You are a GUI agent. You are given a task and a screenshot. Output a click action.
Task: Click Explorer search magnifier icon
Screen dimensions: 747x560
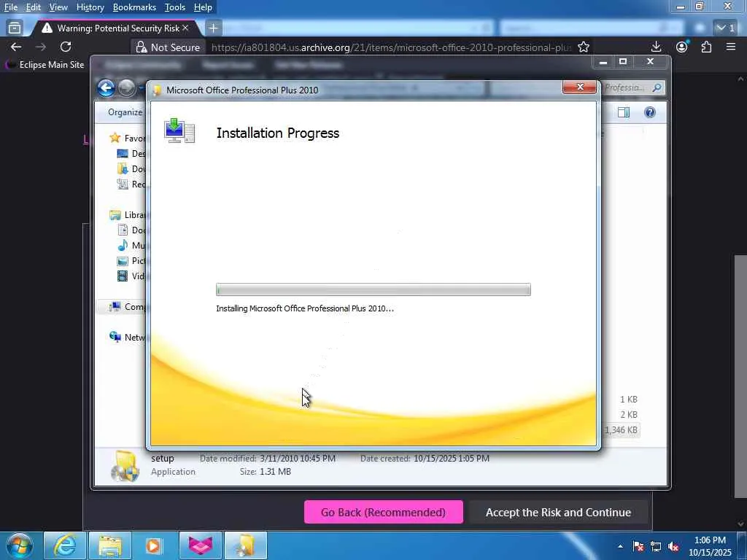click(657, 87)
